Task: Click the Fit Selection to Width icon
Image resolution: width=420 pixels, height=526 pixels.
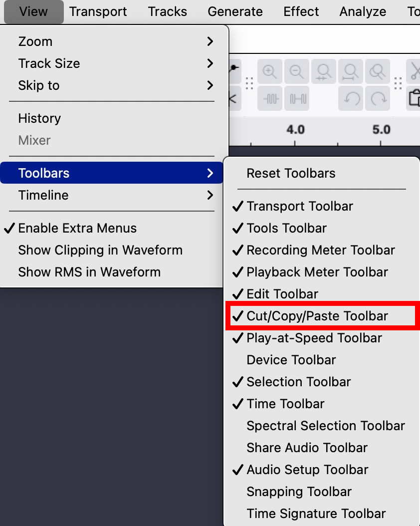Action: pyautogui.click(x=324, y=72)
